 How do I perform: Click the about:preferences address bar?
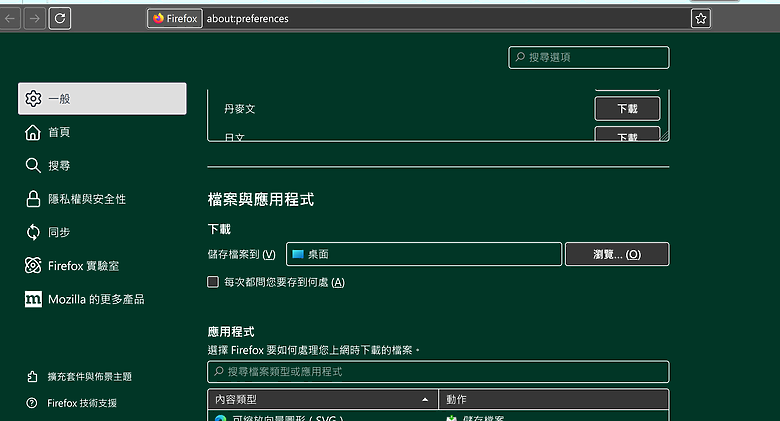pyautogui.click(x=446, y=18)
